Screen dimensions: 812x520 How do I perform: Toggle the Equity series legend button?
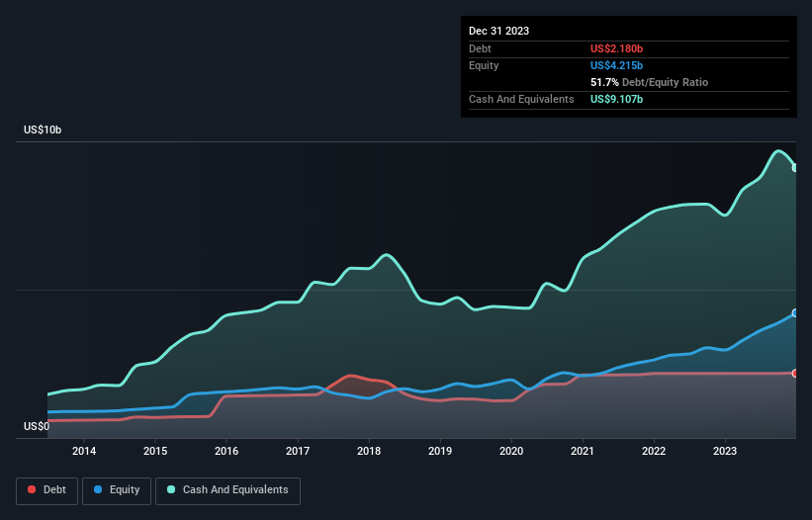tap(117, 490)
